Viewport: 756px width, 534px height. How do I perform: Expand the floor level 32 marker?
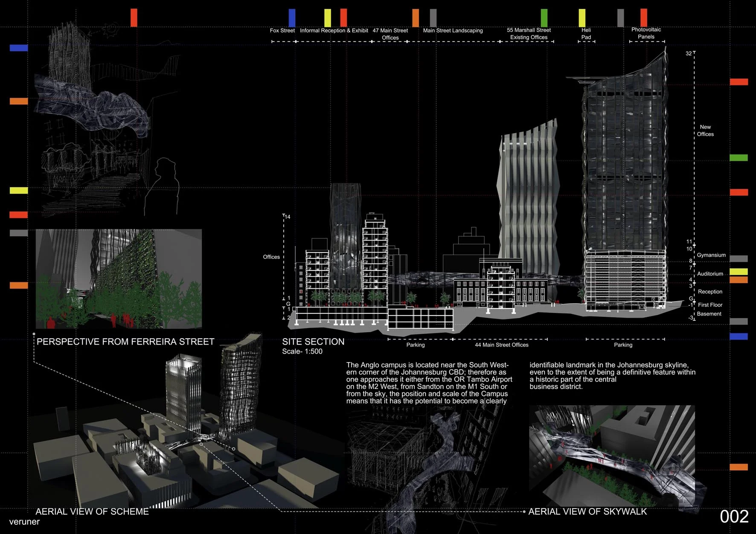click(689, 53)
